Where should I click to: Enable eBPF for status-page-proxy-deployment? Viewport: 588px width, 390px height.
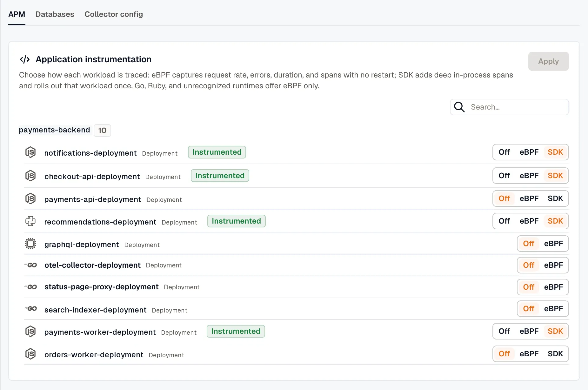(553, 287)
